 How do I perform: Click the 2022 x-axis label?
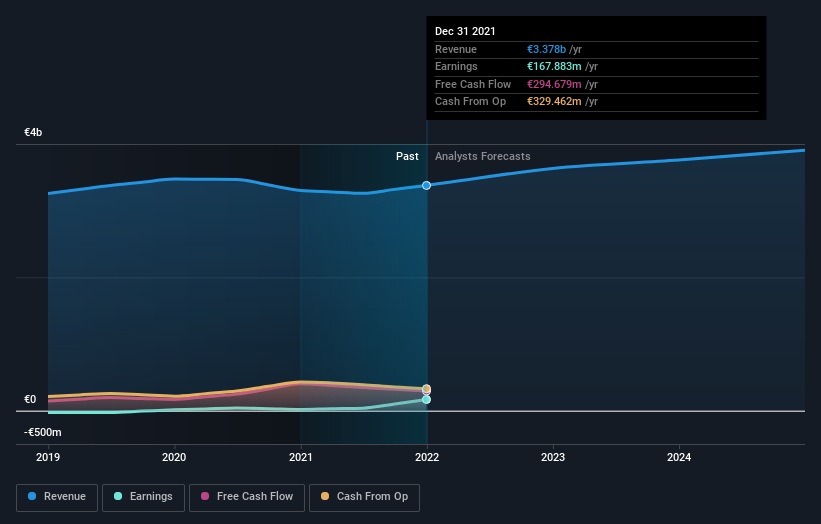(427, 458)
